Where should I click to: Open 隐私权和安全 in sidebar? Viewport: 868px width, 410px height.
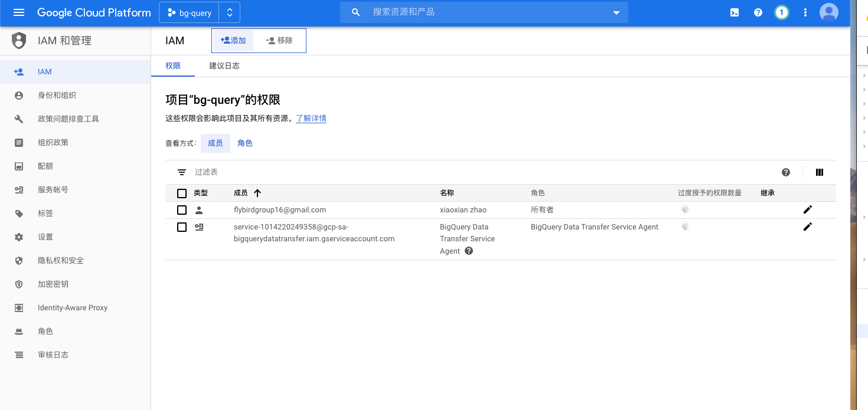pyautogui.click(x=75, y=260)
